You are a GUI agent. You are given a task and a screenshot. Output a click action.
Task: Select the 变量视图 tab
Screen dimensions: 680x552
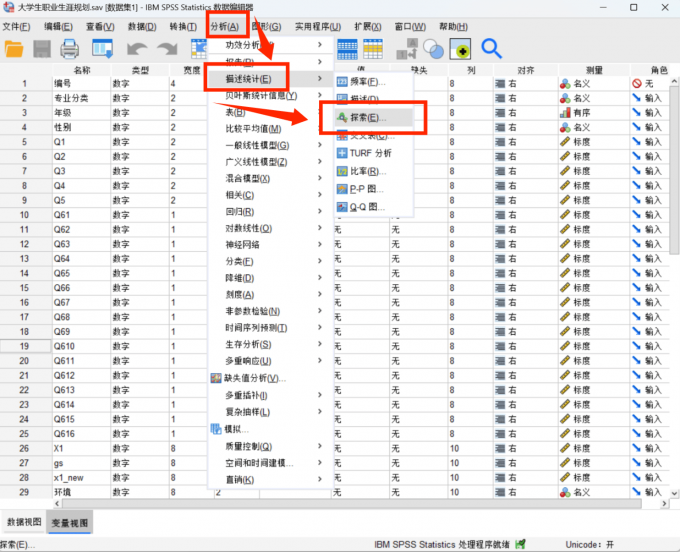[69, 523]
